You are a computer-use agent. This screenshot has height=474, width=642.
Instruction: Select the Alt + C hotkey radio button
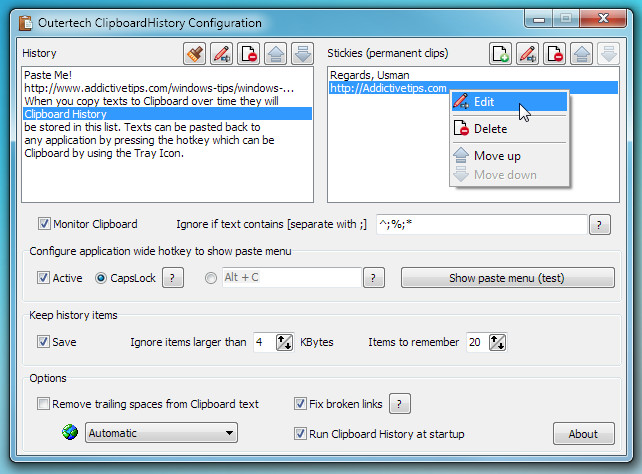(211, 278)
